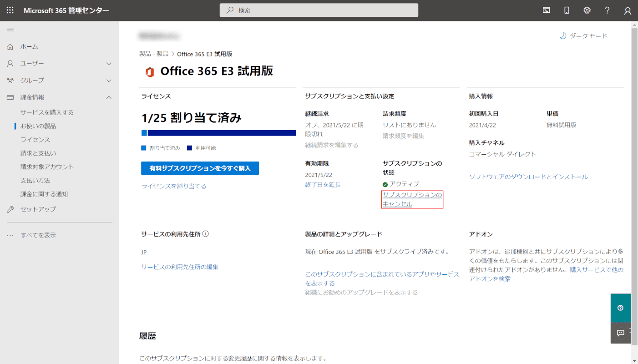Open サービスを購入する in the sidebar

(47, 112)
